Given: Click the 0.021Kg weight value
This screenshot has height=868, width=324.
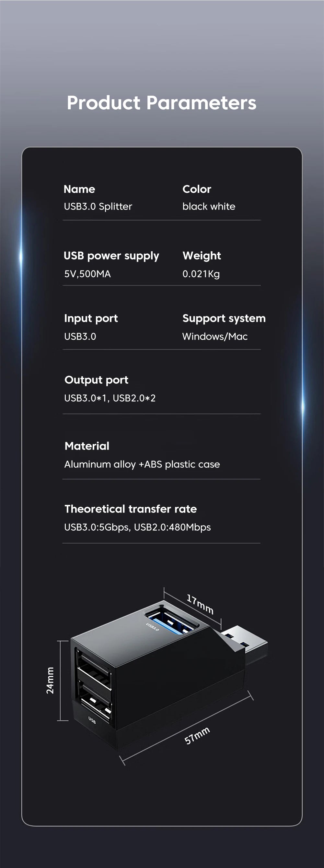Looking at the screenshot, I should 201,274.
